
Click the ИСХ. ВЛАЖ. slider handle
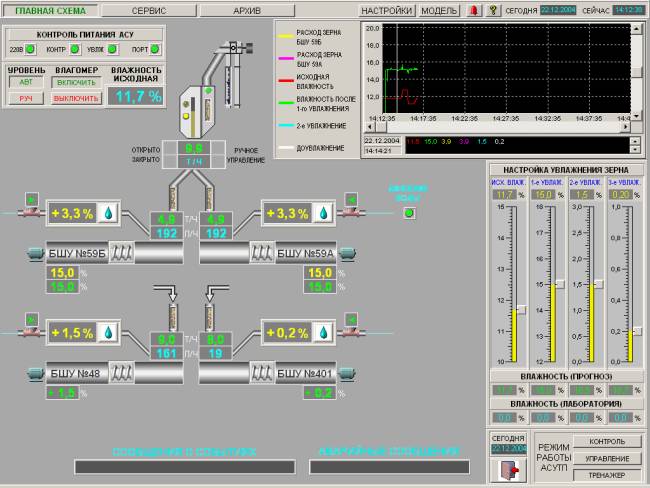521,309
